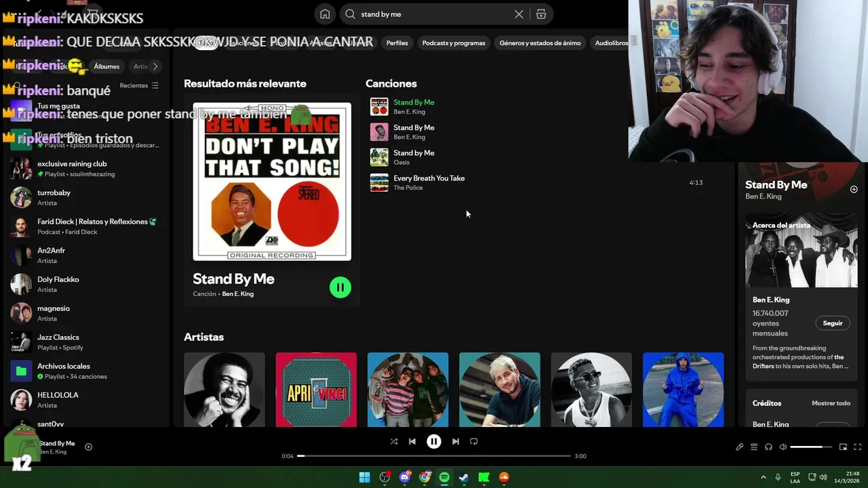Screen dimensions: 868x488
Task: Click the taskbar microphone icon
Action: 778,477
